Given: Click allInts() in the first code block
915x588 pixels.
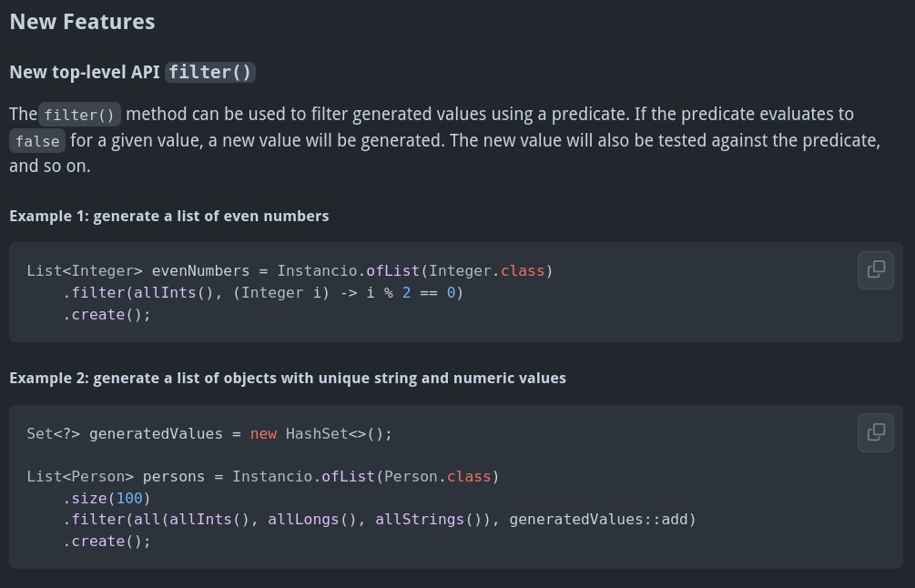Looking at the screenshot, I should point(174,292).
